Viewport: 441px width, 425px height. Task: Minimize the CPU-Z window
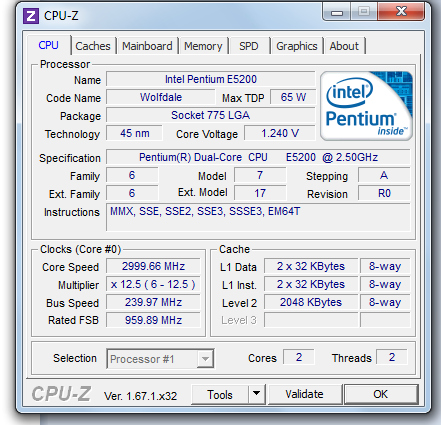(337, 12)
